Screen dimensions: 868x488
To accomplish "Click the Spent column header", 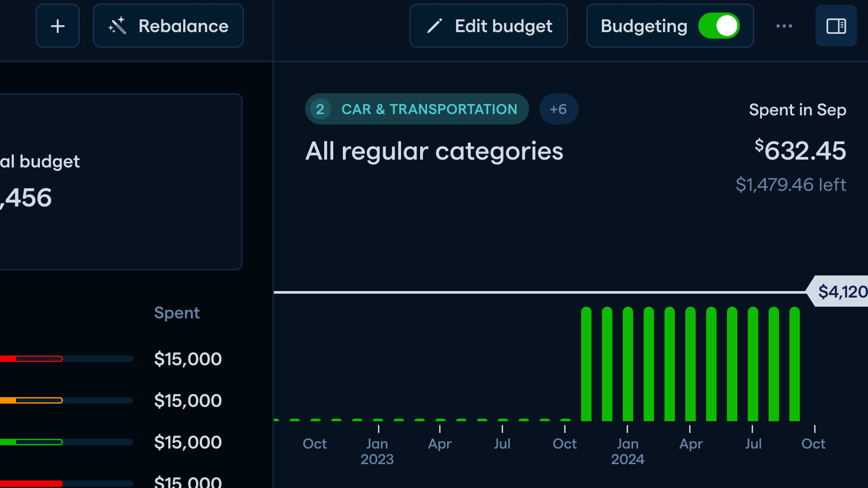I will pyautogui.click(x=177, y=313).
